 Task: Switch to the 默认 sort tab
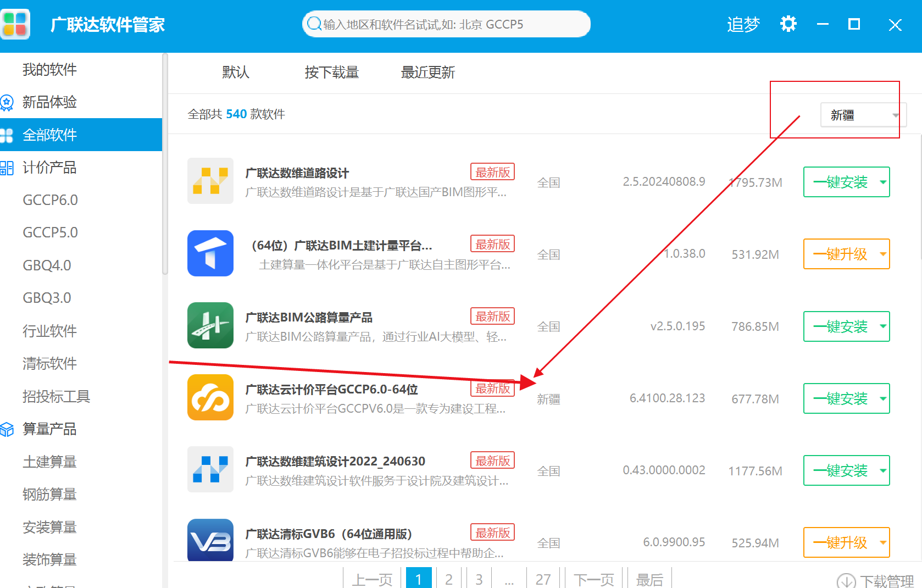(236, 73)
